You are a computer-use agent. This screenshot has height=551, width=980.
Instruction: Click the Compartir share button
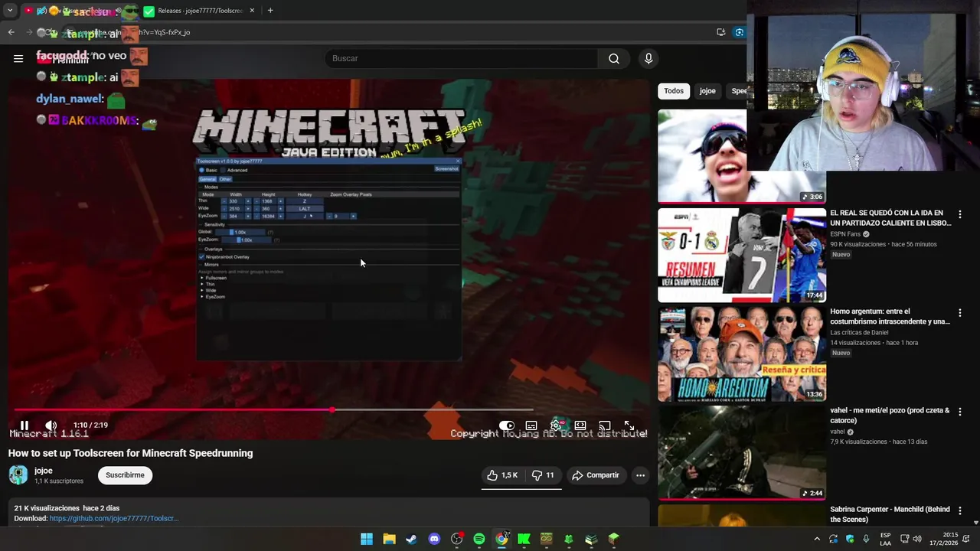(x=596, y=475)
